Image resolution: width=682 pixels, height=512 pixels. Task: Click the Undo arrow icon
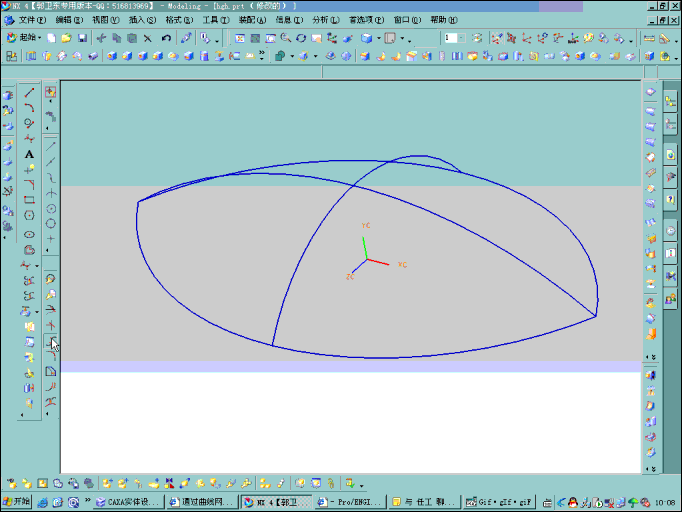166,38
